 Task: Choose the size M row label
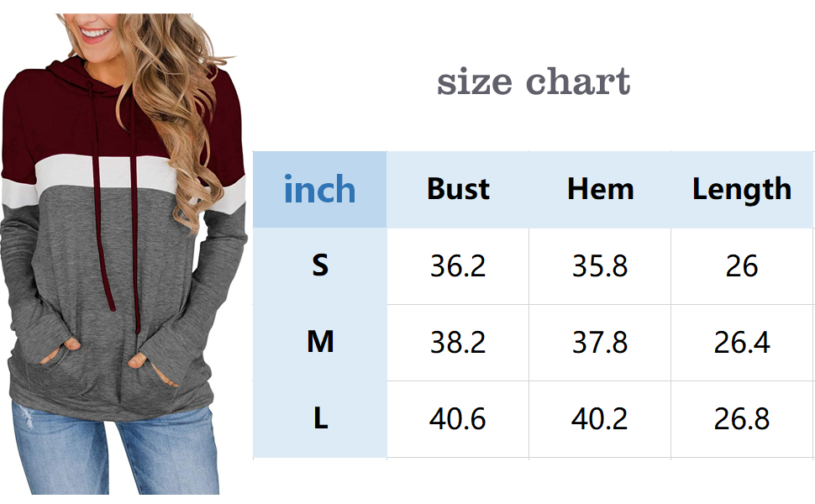coord(319,342)
